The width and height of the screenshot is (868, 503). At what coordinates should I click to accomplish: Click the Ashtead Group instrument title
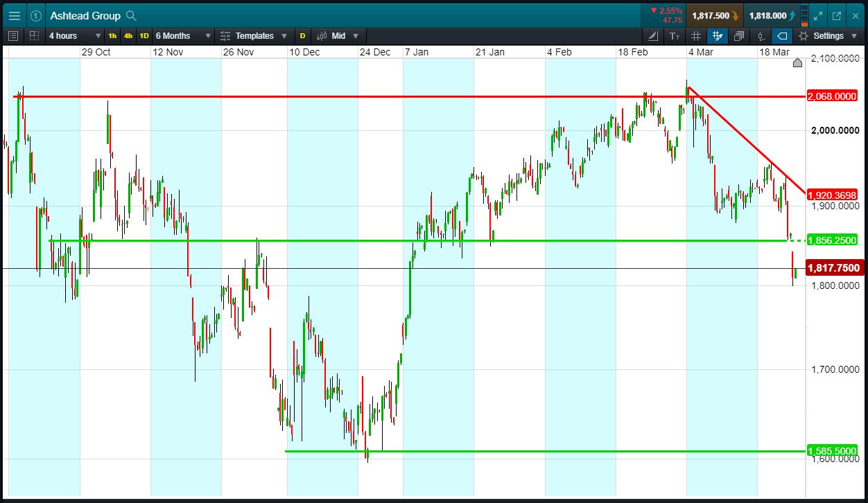click(x=85, y=15)
